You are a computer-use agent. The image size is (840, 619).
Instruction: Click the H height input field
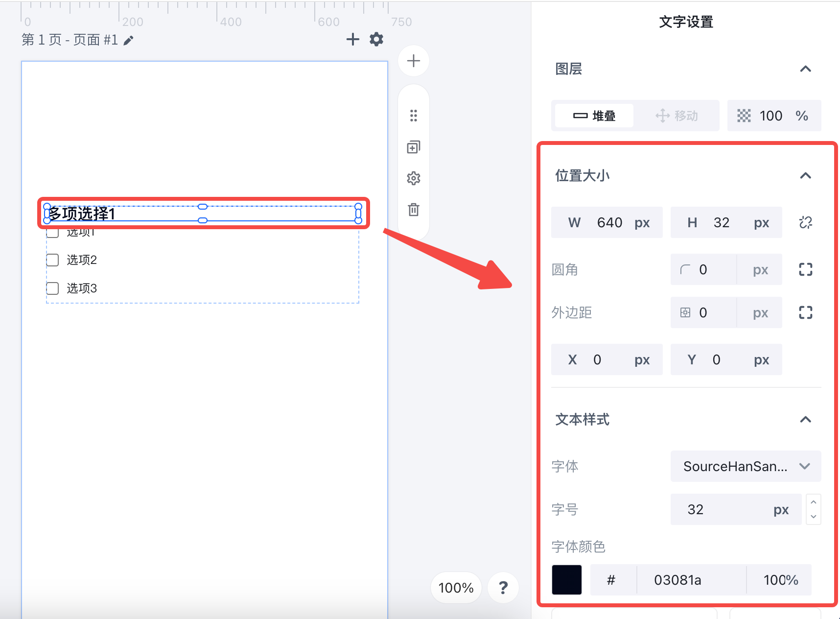click(726, 222)
